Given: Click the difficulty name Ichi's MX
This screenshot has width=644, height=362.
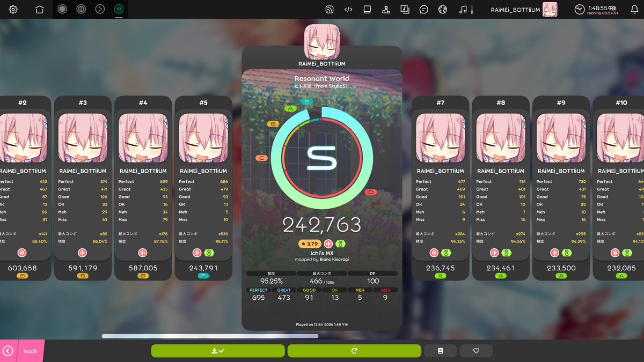Looking at the screenshot, I should click(x=322, y=254).
